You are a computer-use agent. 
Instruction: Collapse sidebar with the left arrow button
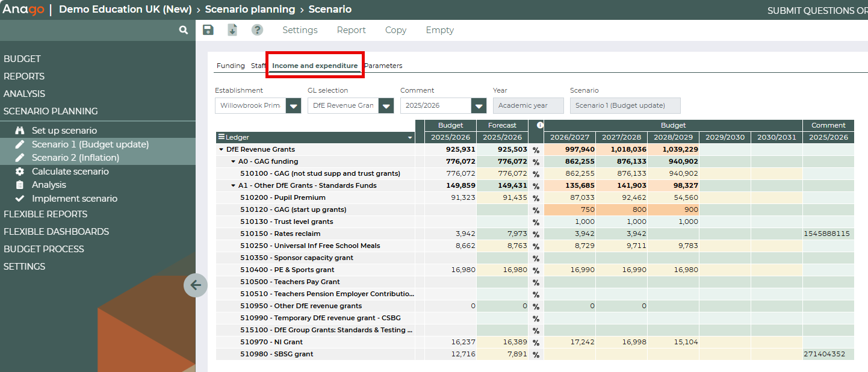click(196, 285)
